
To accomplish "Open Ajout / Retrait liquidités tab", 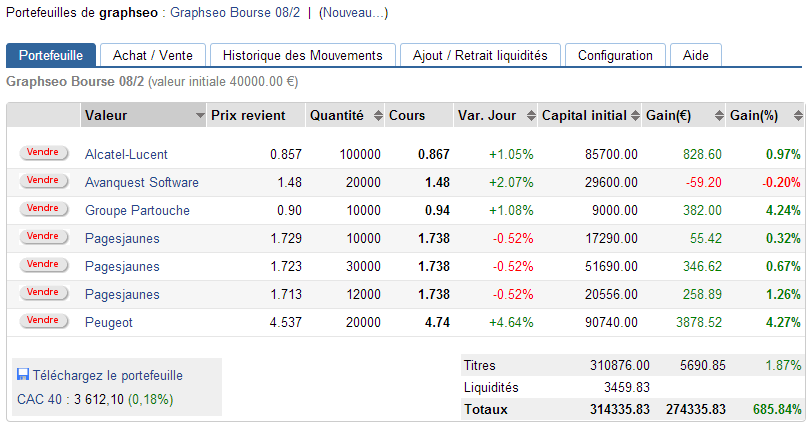I will [480, 55].
